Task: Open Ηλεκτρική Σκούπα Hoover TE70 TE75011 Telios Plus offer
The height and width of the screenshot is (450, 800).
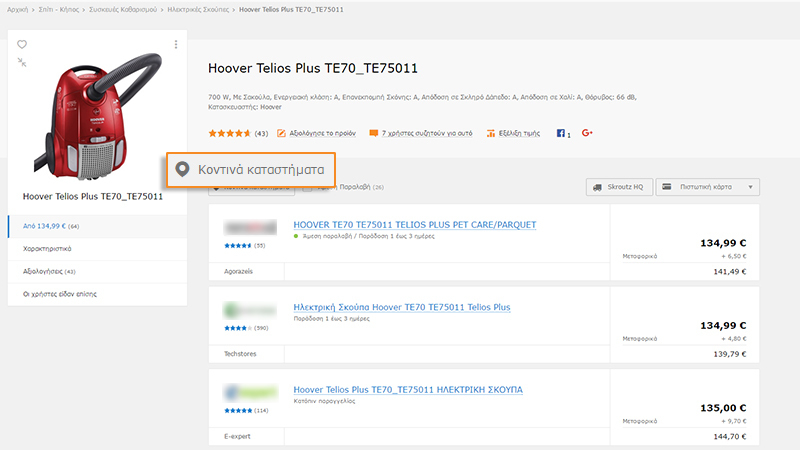Action: tap(402, 307)
